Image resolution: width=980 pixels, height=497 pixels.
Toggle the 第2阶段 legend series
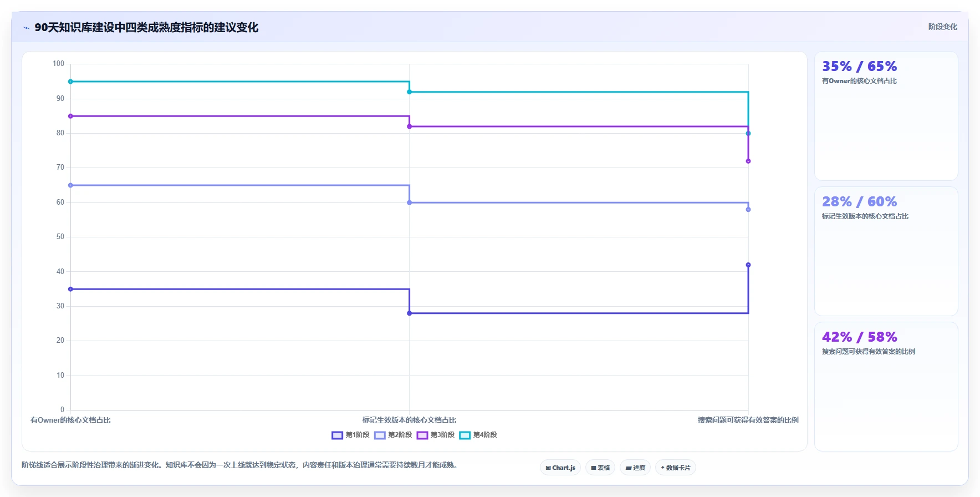tap(393, 435)
